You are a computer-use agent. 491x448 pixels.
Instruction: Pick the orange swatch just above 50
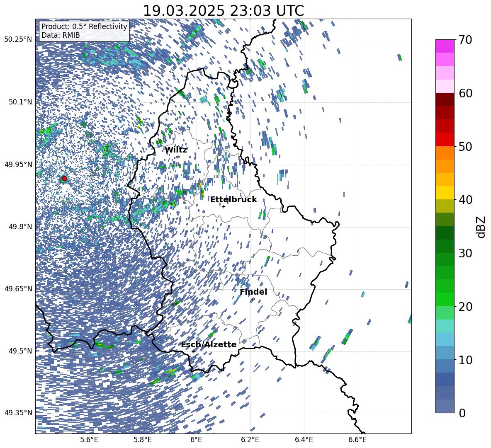[445, 153]
